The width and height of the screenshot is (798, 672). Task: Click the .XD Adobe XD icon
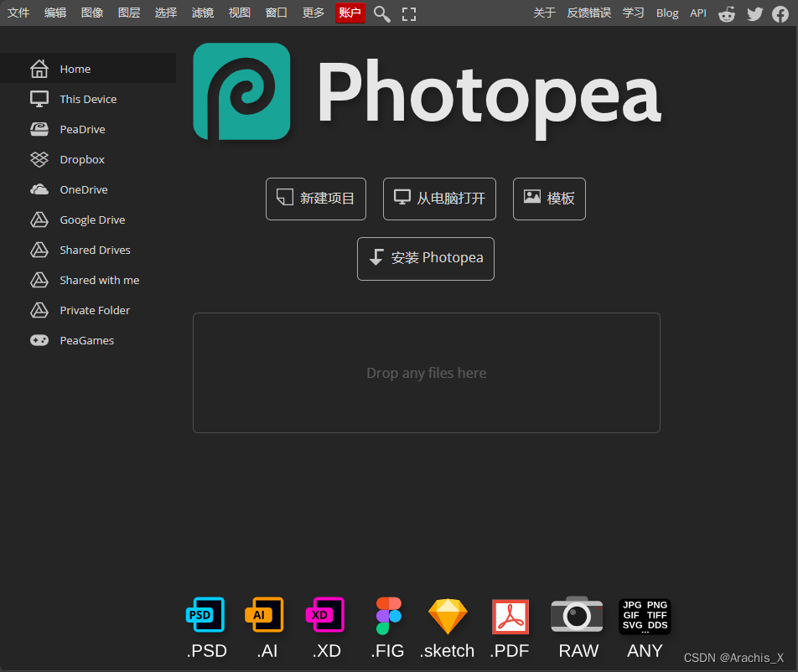(x=326, y=616)
